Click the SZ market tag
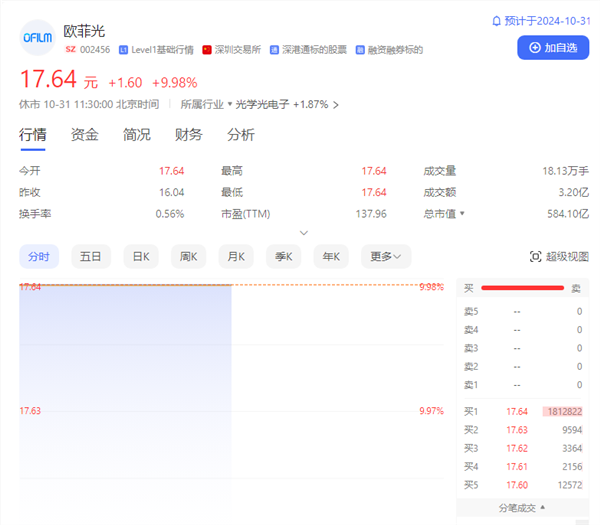Viewport: 600px width, 525px height. point(70,49)
